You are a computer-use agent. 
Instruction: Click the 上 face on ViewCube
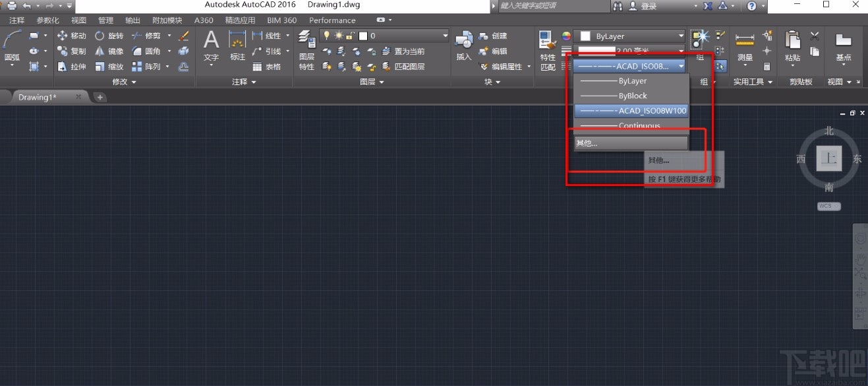tap(829, 159)
